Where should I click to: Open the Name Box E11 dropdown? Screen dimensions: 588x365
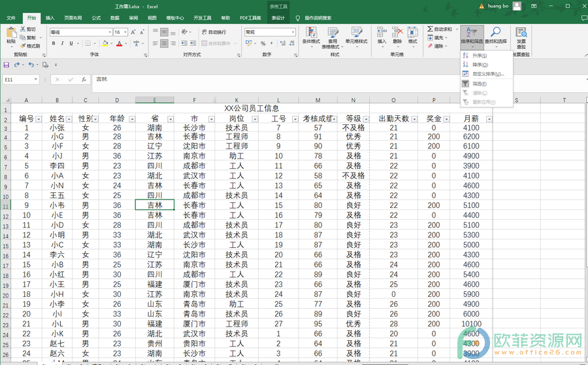36,79
